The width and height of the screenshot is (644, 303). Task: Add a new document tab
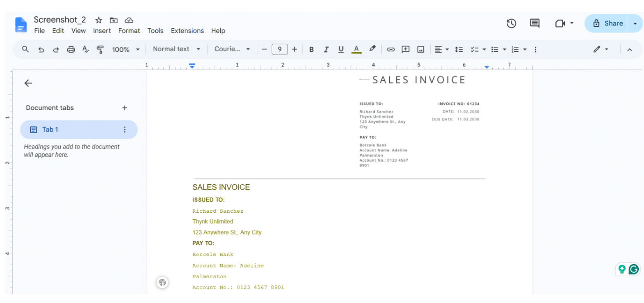(x=125, y=108)
